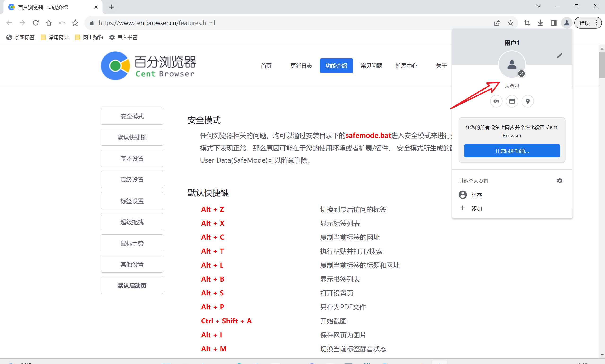The height and width of the screenshot is (364, 605).
Task: Click the edit profile pencil icon
Action: tap(560, 56)
